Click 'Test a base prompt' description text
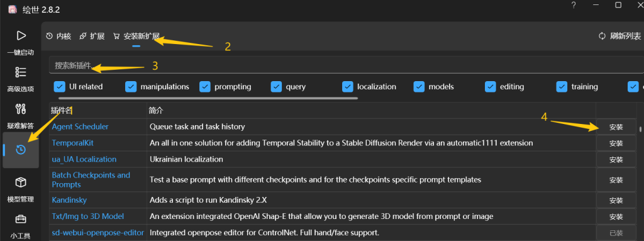 click(x=316, y=180)
